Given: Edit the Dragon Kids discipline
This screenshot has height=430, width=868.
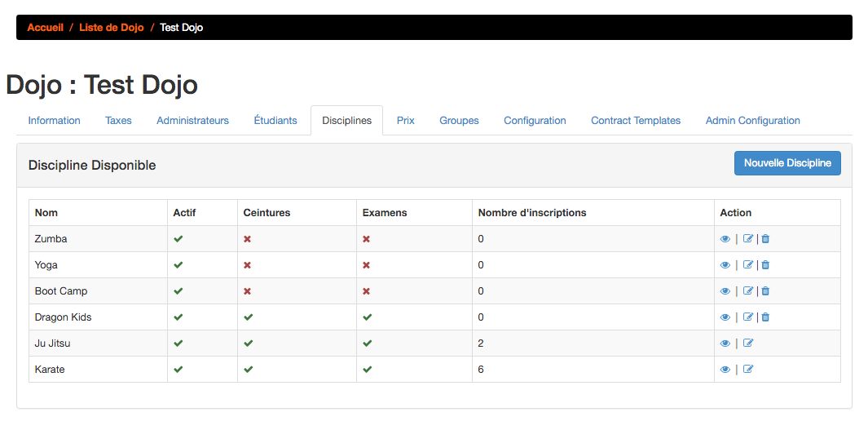Looking at the screenshot, I should coord(748,317).
